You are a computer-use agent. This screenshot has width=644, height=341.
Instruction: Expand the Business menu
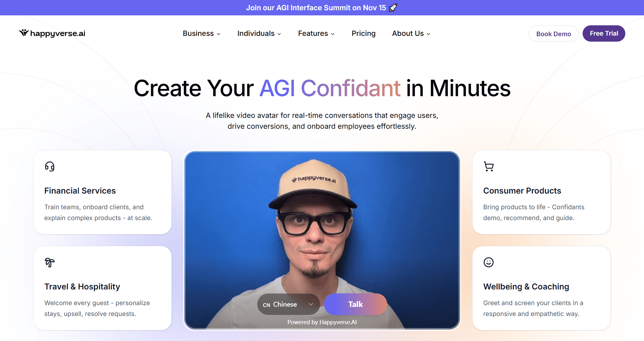point(201,33)
